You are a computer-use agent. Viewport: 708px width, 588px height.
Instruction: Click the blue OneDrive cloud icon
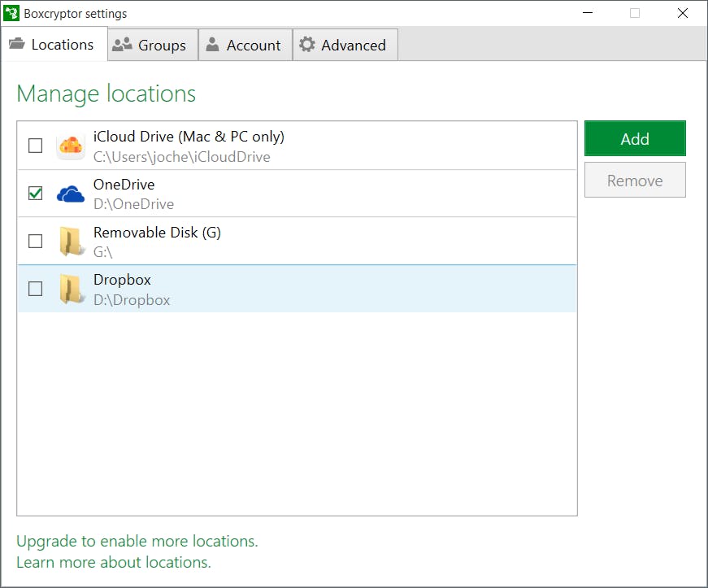(x=71, y=194)
